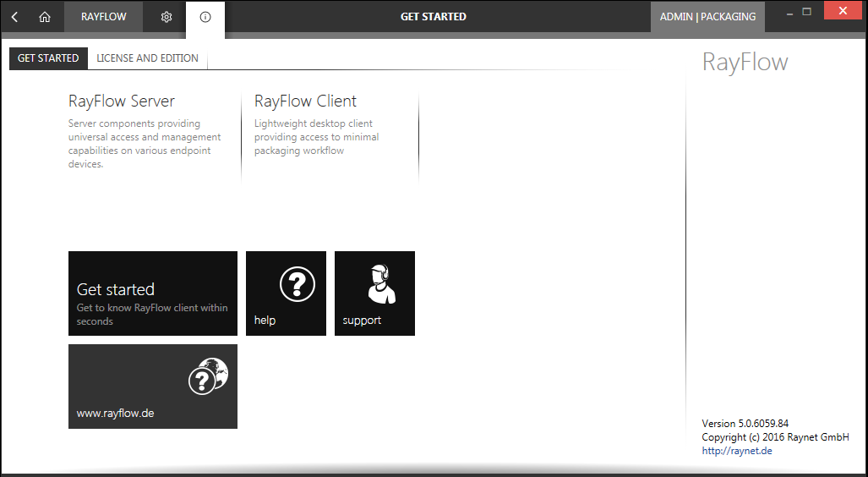Open the www.rayflow.de tile
Screen dimensions: 868x477
coord(153,387)
